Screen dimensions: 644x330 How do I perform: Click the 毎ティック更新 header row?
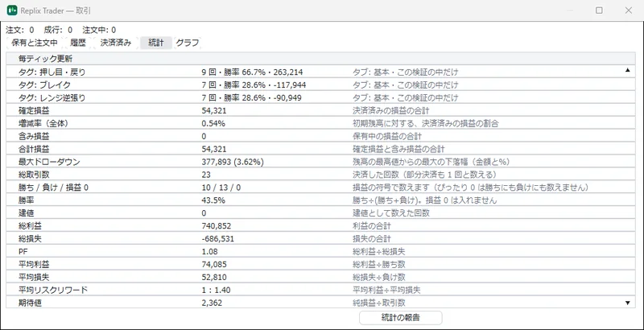pos(320,59)
